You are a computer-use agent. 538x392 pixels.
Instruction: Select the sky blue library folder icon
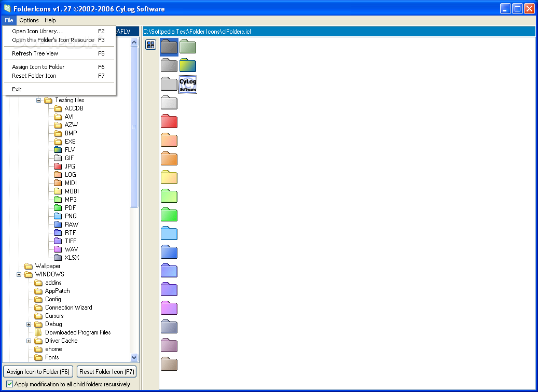[x=169, y=233]
